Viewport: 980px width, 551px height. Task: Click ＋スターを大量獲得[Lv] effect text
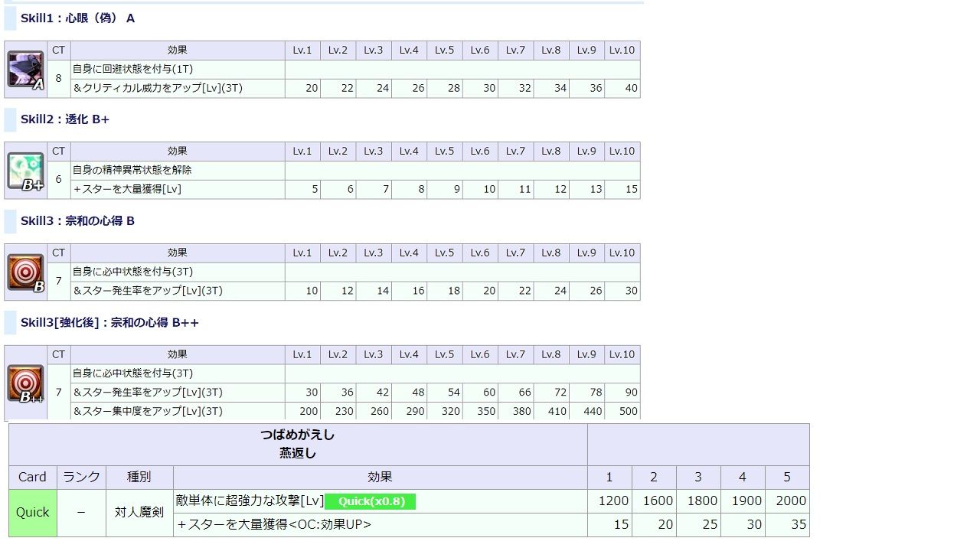(x=127, y=189)
